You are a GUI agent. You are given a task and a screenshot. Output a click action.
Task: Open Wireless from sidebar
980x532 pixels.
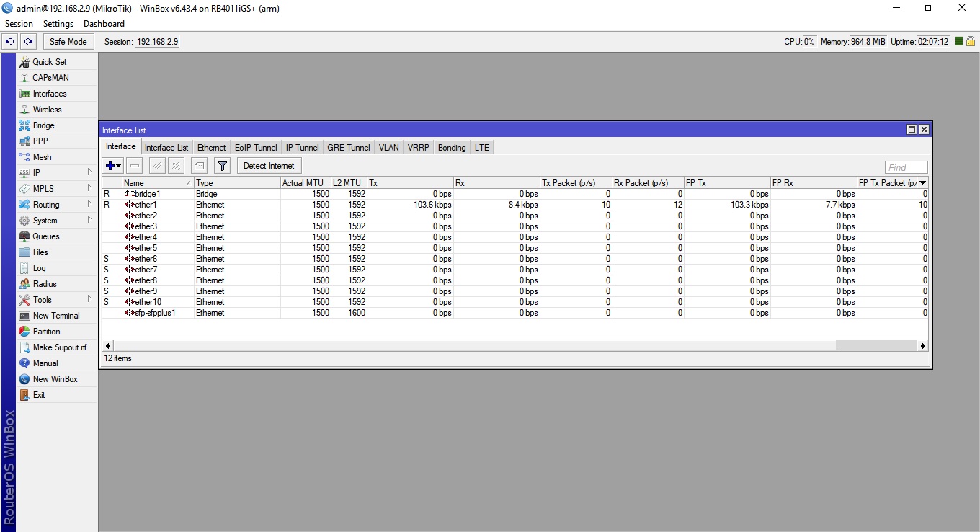click(x=57, y=110)
